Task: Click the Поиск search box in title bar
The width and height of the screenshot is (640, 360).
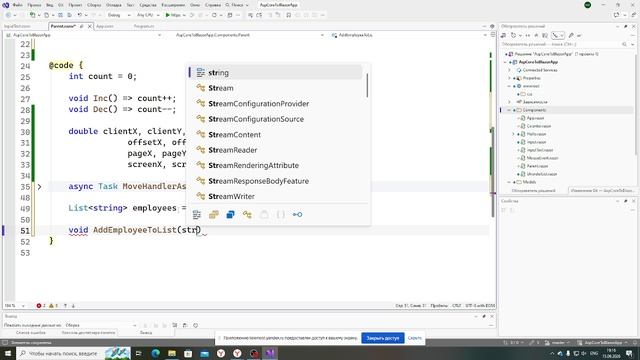Action: 237,5
